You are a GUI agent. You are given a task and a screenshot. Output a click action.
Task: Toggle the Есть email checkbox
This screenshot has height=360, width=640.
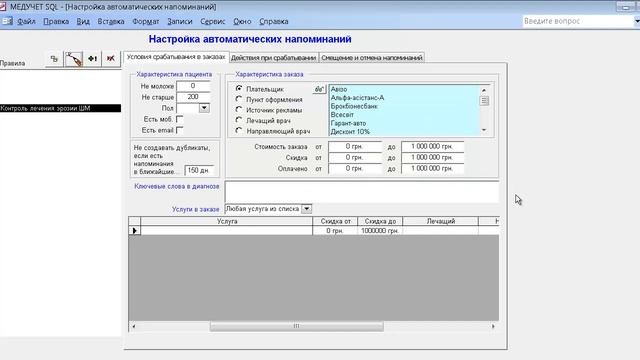tap(180, 130)
